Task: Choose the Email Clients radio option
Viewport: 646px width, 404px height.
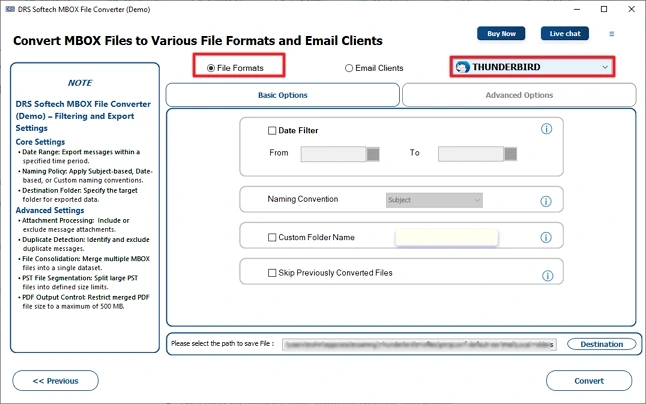Action: pyautogui.click(x=349, y=68)
